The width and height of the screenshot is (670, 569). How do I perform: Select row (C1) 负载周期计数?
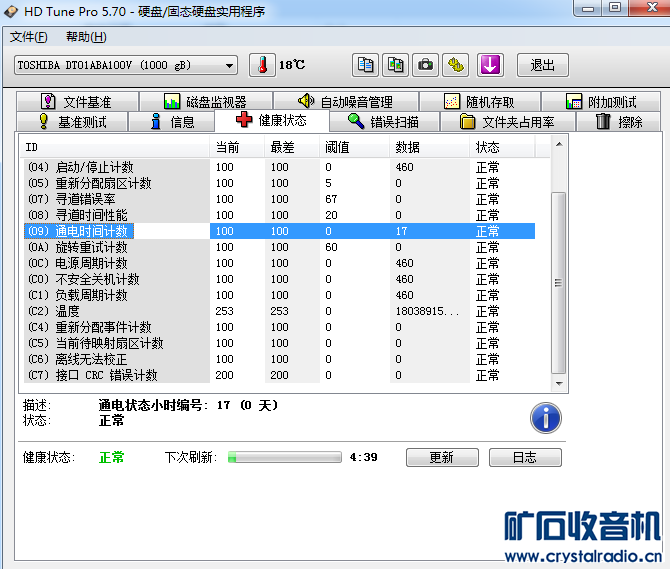279,295
